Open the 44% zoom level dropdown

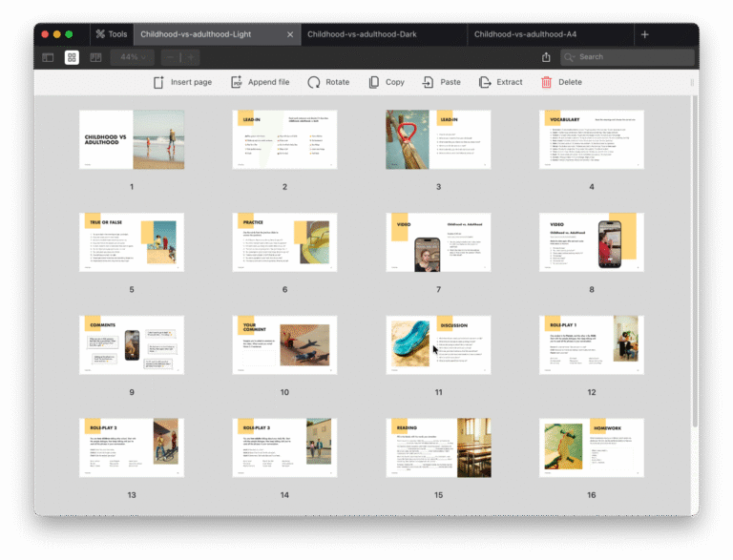pos(131,57)
